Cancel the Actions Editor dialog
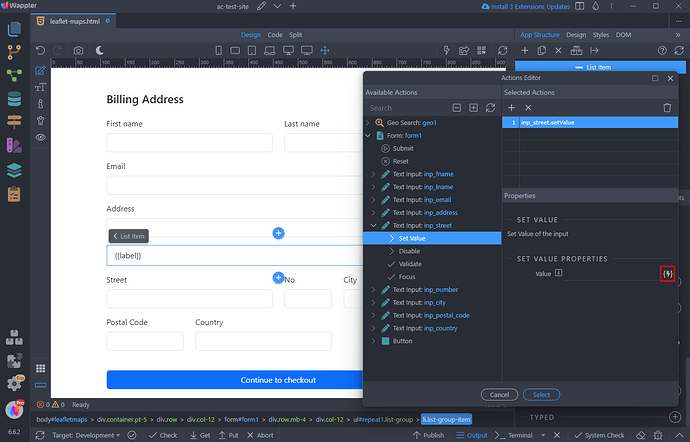690x442 pixels. tap(499, 395)
